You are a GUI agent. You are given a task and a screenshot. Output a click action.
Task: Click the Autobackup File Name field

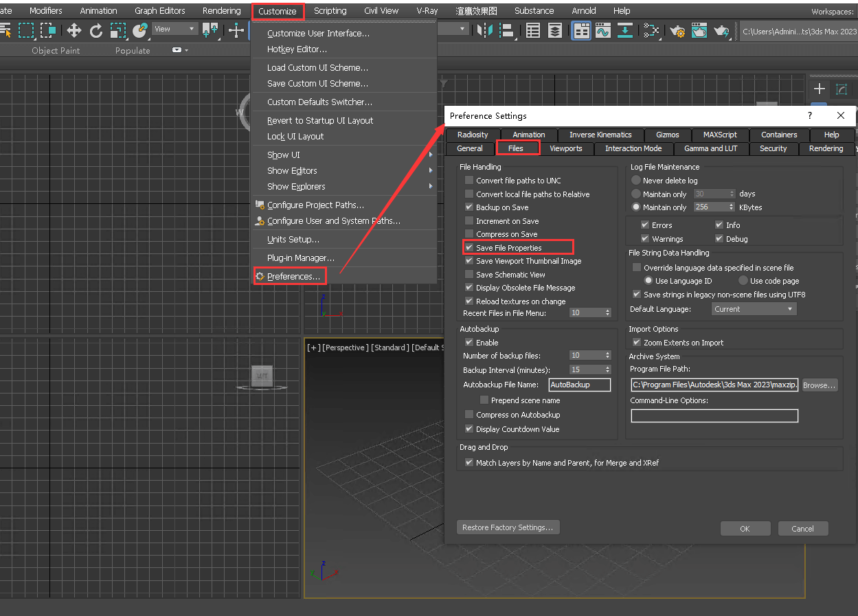[579, 385]
